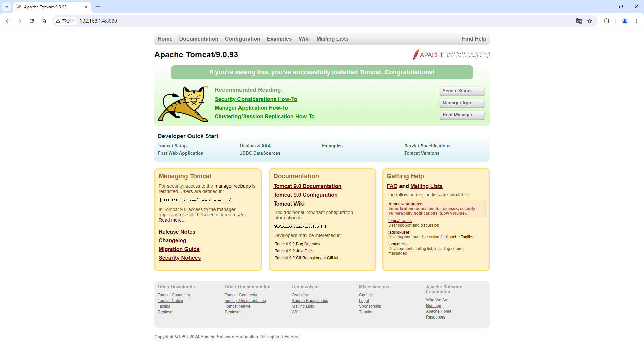The width and height of the screenshot is (644, 346).
Task: Open the JDBC DataSources link
Action: pos(260,153)
